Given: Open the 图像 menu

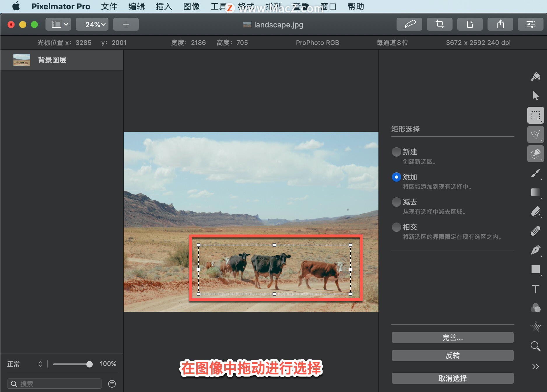Looking at the screenshot, I should point(191,6).
